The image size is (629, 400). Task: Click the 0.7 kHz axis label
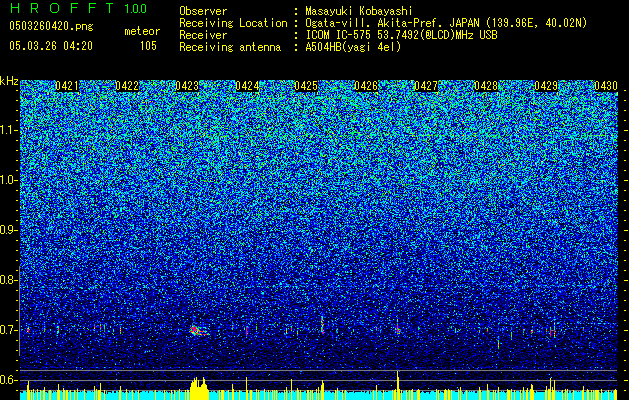tap(9, 330)
